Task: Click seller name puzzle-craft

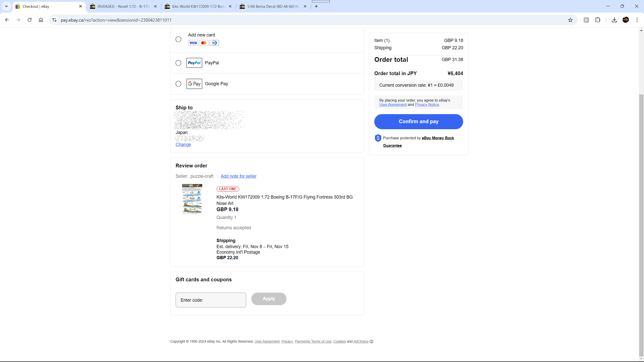Action: click(x=202, y=176)
